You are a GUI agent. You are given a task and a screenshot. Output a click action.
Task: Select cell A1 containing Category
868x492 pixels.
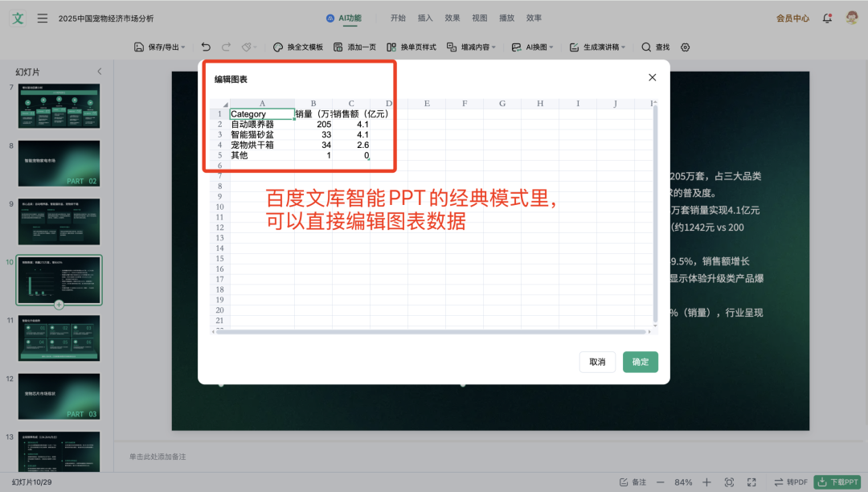click(x=261, y=113)
